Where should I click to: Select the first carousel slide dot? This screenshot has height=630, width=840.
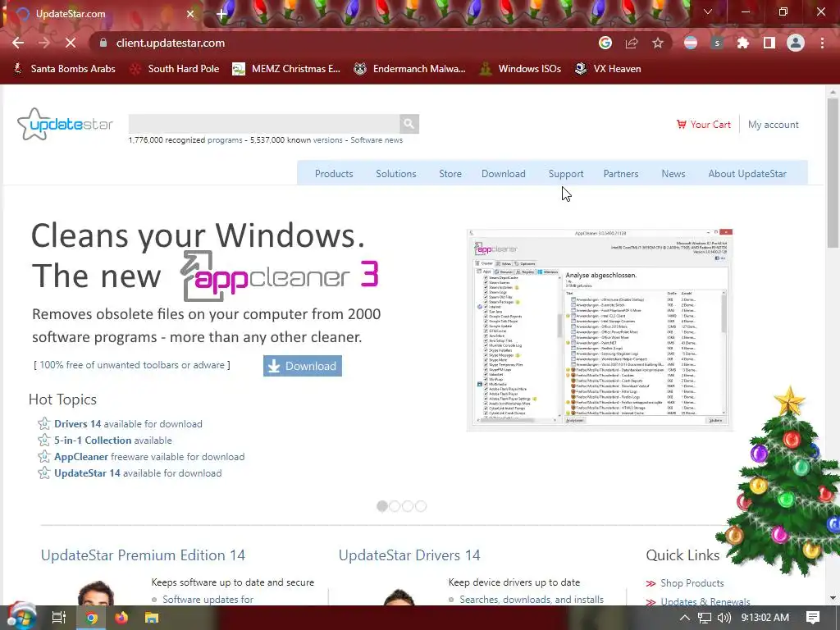[382, 506]
